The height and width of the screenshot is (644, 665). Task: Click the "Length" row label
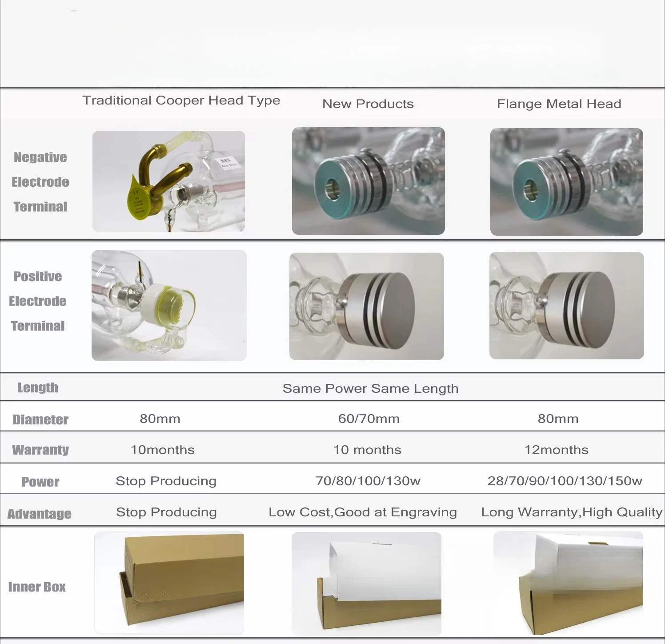tap(38, 388)
